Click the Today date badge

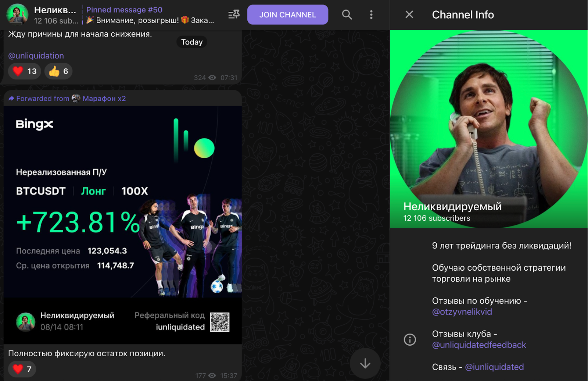coord(192,42)
